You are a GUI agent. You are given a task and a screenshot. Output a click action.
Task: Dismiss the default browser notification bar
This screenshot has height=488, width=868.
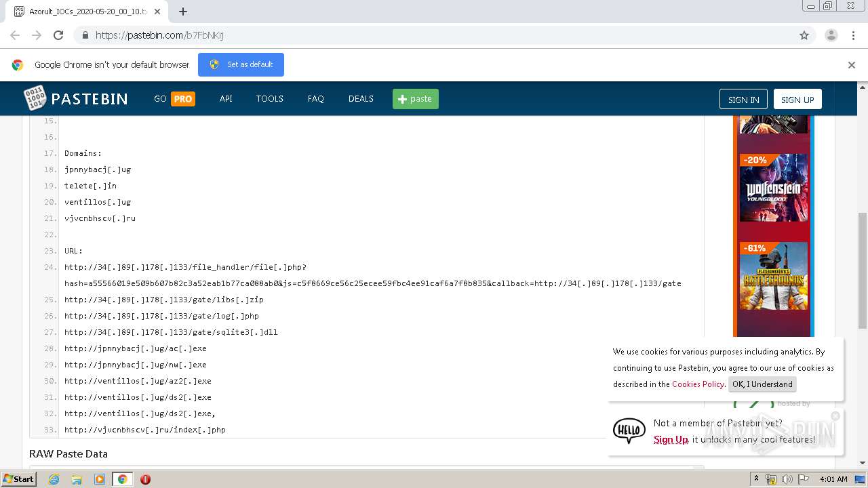[852, 65]
